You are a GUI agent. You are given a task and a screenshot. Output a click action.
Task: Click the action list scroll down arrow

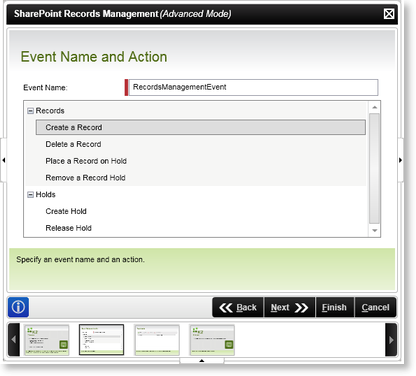[x=375, y=230]
